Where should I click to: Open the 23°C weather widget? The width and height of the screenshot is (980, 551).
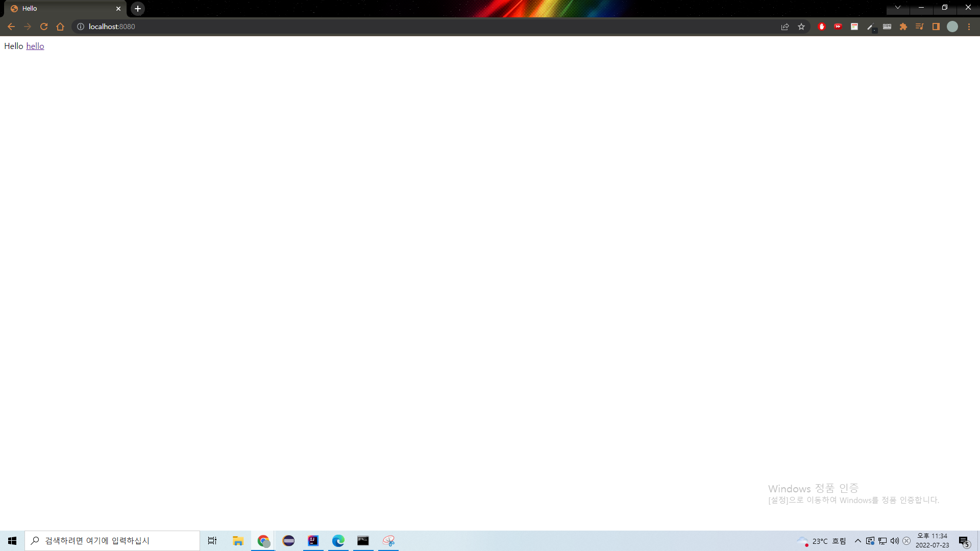click(822, 541)
